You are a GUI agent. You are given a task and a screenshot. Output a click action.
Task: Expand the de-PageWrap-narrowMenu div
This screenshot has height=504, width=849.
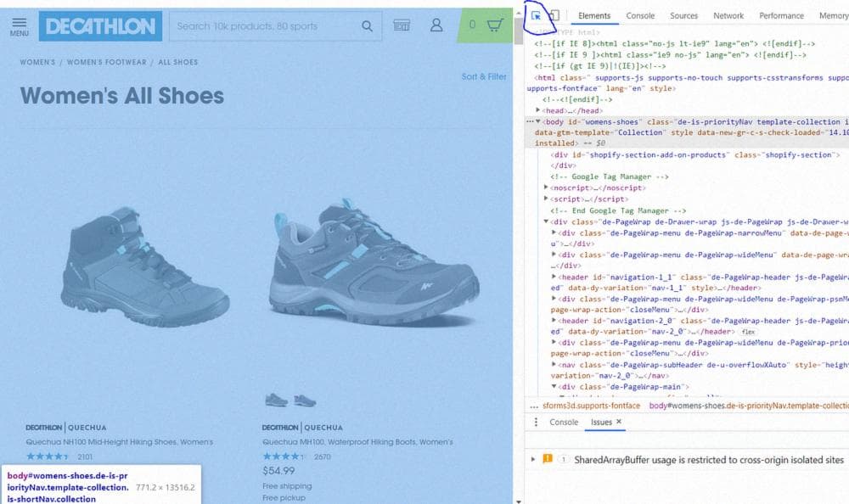point(554,232)
